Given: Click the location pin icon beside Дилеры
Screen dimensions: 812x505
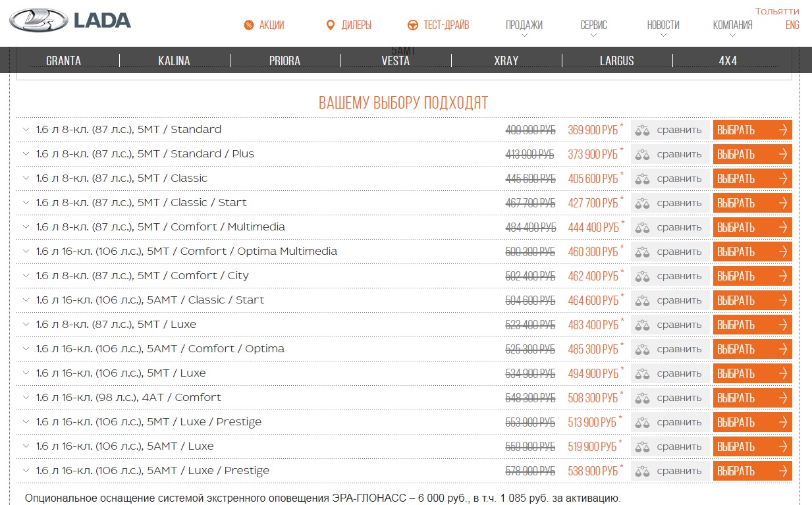Looking at the screenshot, I should [331, 25].
